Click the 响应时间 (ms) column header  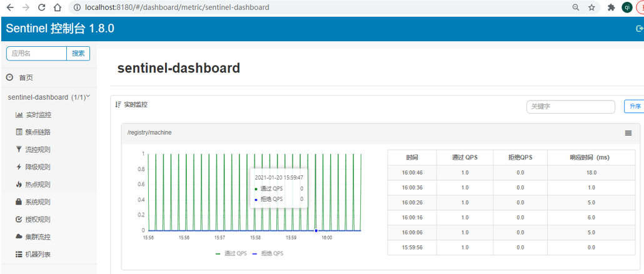click(x=591, y=157)
